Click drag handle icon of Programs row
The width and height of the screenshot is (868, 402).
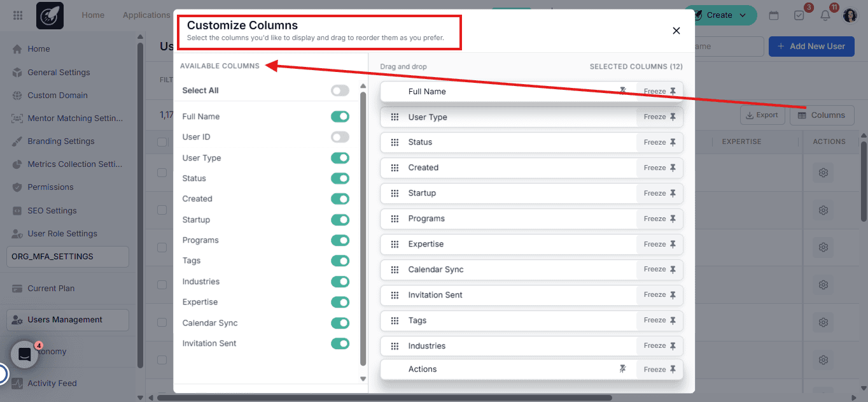click(x=395, y=219)
